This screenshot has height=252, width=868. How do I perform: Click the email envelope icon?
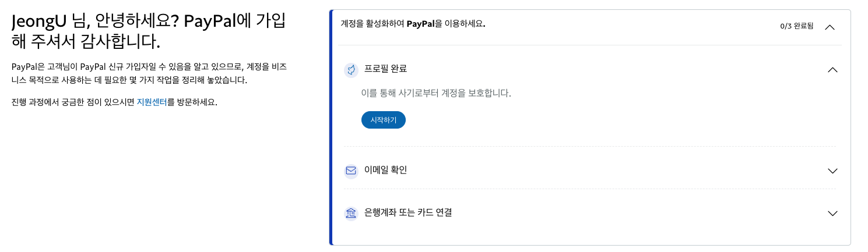pos(351,171)
